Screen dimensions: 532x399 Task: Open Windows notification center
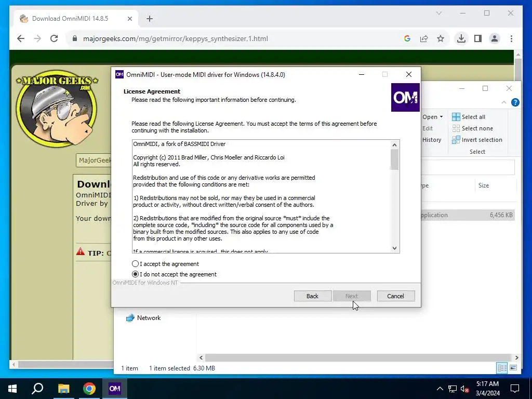point(515,389)
